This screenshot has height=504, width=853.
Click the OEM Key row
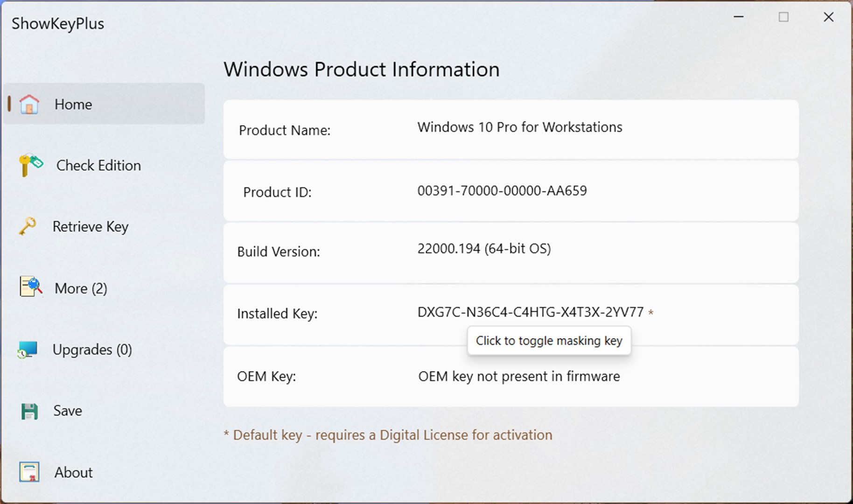point(511,377)
